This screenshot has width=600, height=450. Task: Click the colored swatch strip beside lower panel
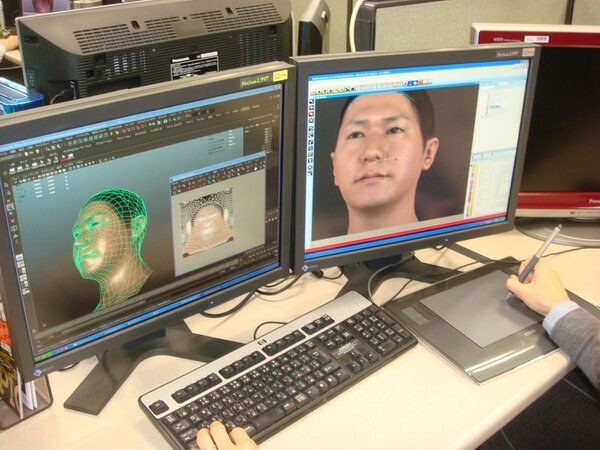point(471,188)
